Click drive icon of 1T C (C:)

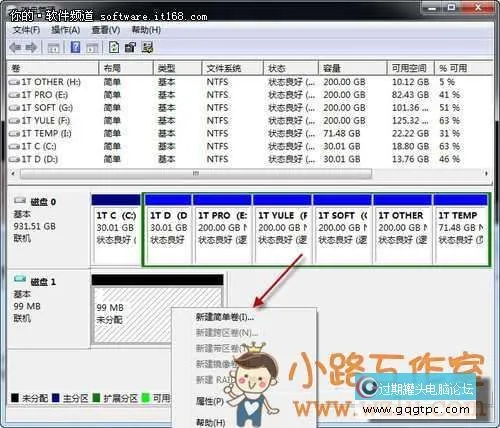pos(14,147)
